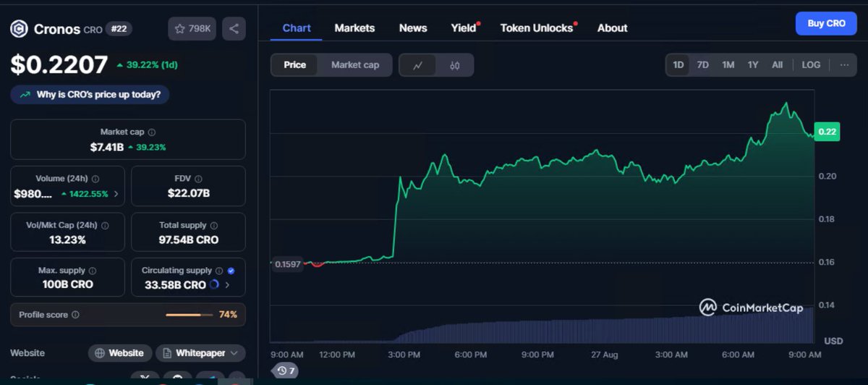Open the Markets tab
This screenshot has width=868, height=385.
354,28
